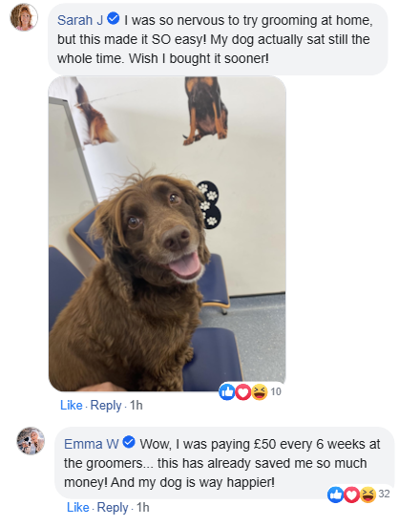This screenshot has width=420, height=526.
Task: Click the heart reaction on Emma's comment
Action: tap(351, 494)
